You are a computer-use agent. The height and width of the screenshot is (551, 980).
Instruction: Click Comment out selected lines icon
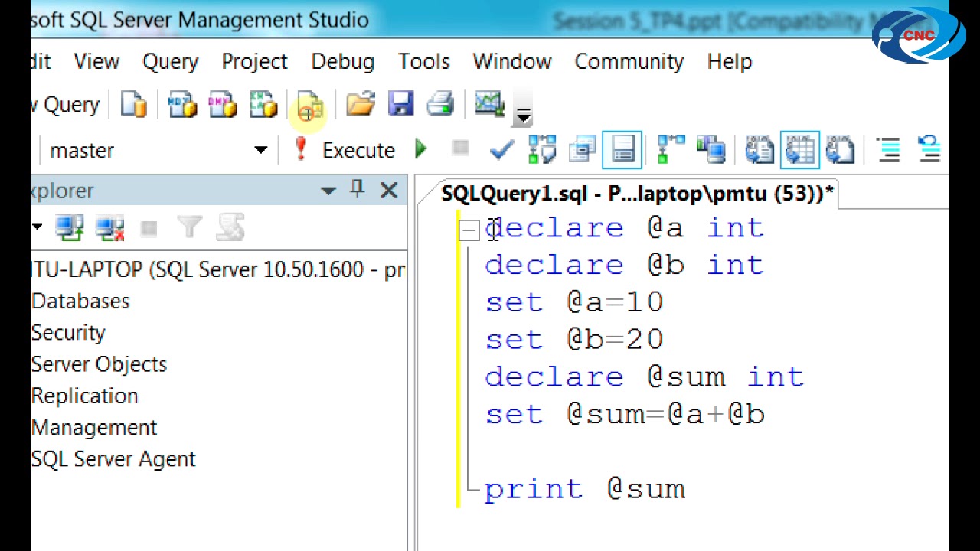tap(890, 150)
